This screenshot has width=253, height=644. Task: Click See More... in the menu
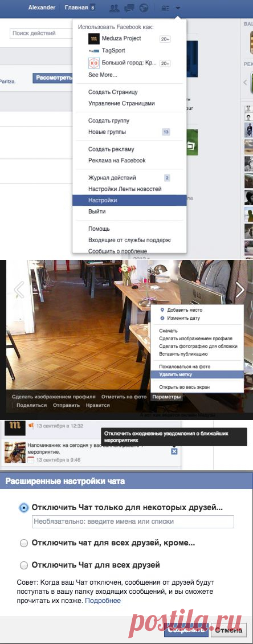point(103,75)
